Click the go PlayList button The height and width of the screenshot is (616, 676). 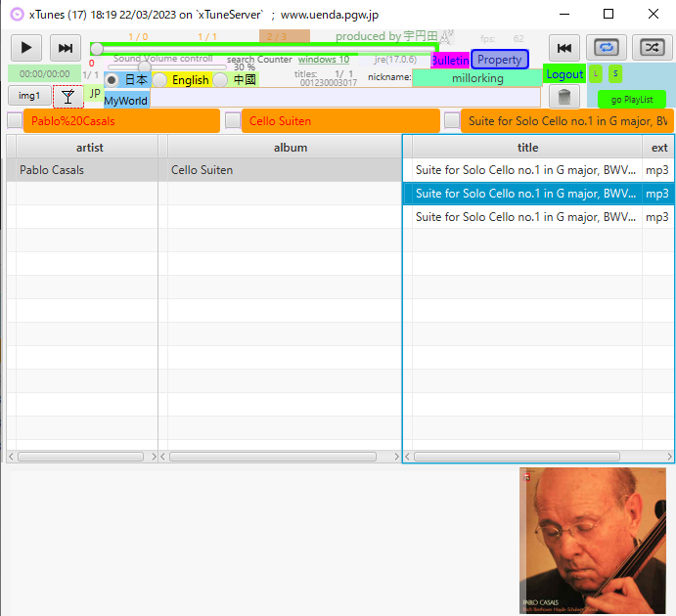coord(631,100)
